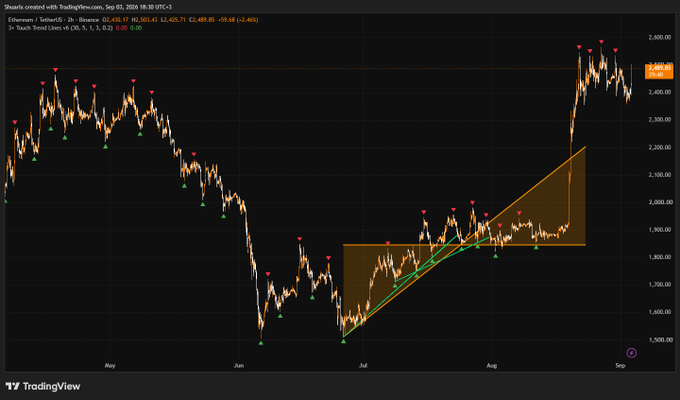Click the 1,800.00 price axis label
Viewport: 680px width, 400px height.
(660, 257)
